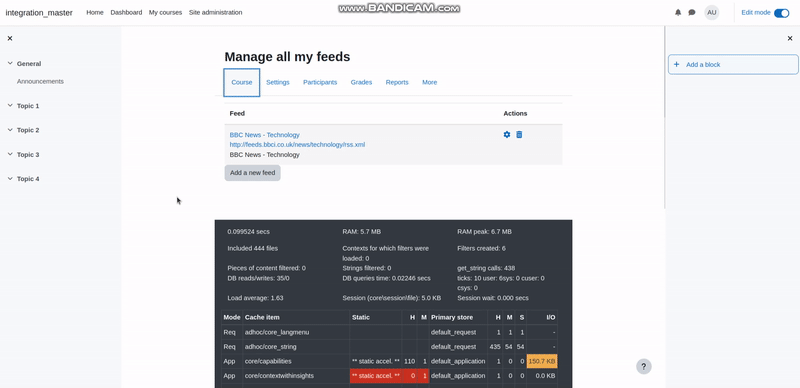
Task: Click the adhoc/core_string cache row
Action: pyautogui.click(x=389, y=347)
